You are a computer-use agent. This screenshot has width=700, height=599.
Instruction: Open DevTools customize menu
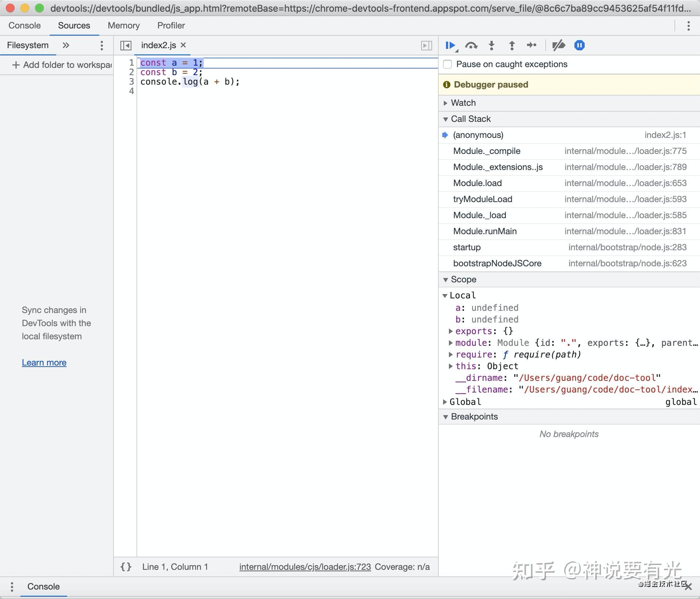pos(689,26)
